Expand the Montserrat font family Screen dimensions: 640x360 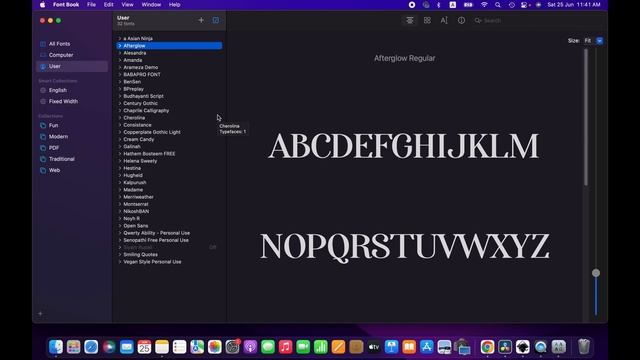click(120, 204)
